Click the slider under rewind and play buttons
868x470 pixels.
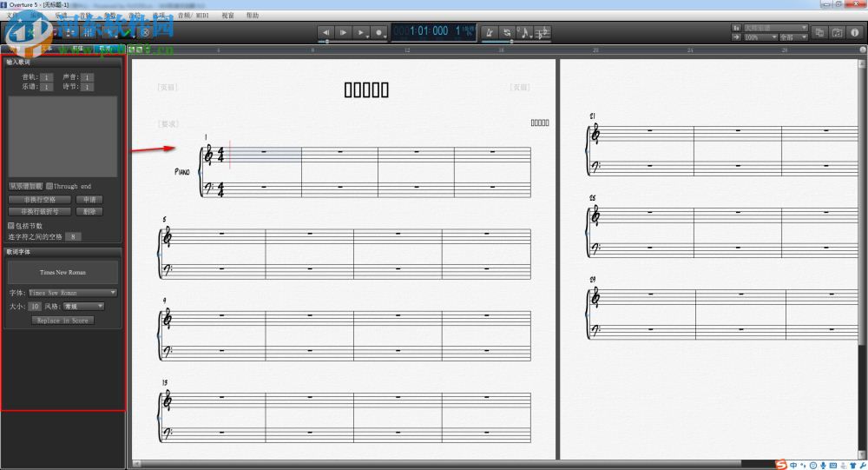coord(352,42)
